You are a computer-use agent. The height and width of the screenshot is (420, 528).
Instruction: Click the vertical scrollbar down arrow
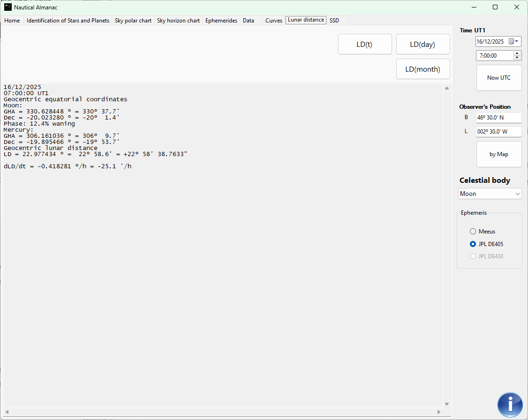click(x=446, y=404)
